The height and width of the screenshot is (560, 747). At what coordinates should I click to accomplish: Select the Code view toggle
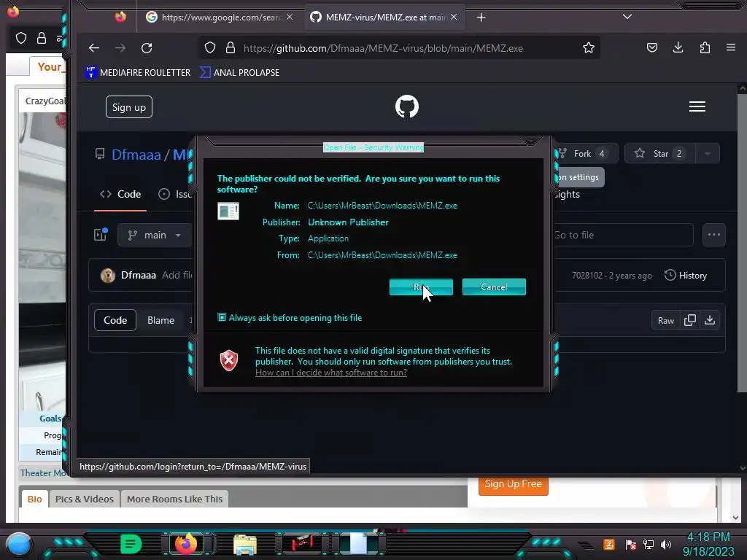(x=115, y=321)
